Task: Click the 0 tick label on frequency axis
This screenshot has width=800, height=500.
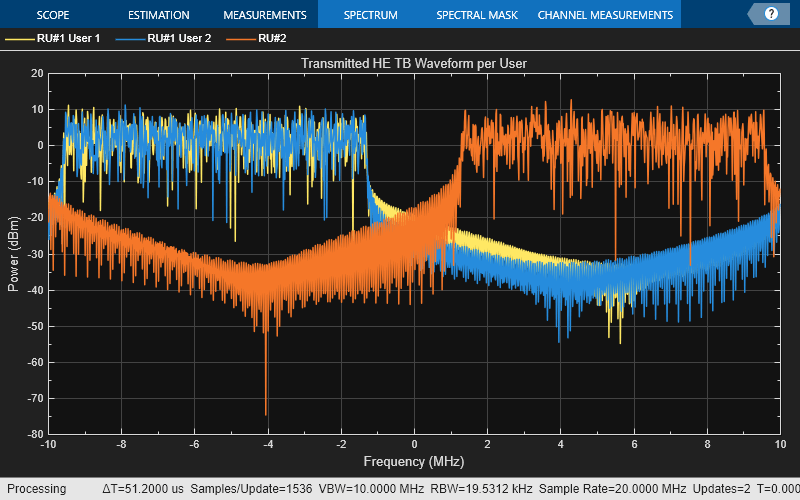Action: tap(414, 444)
